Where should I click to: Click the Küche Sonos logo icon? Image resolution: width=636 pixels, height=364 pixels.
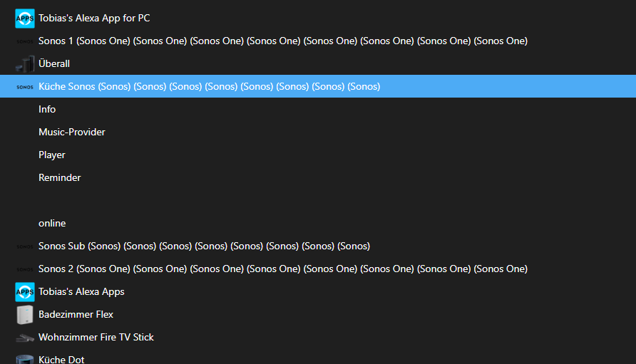25,87
